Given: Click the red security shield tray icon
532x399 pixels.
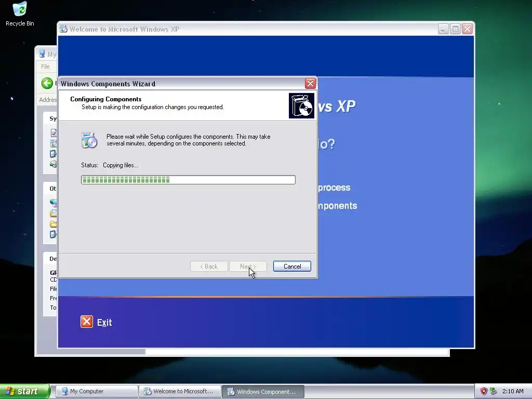Looking at the screenshot, I should coord(484,392).
